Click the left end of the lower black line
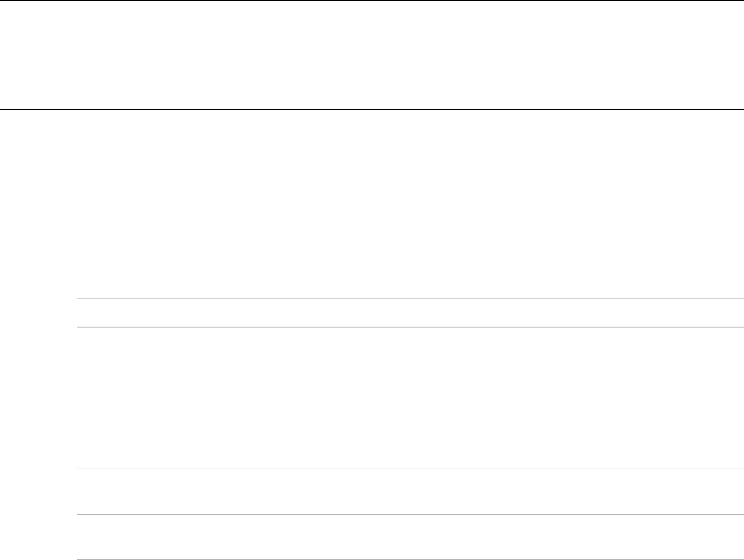 tap(3, 109)
